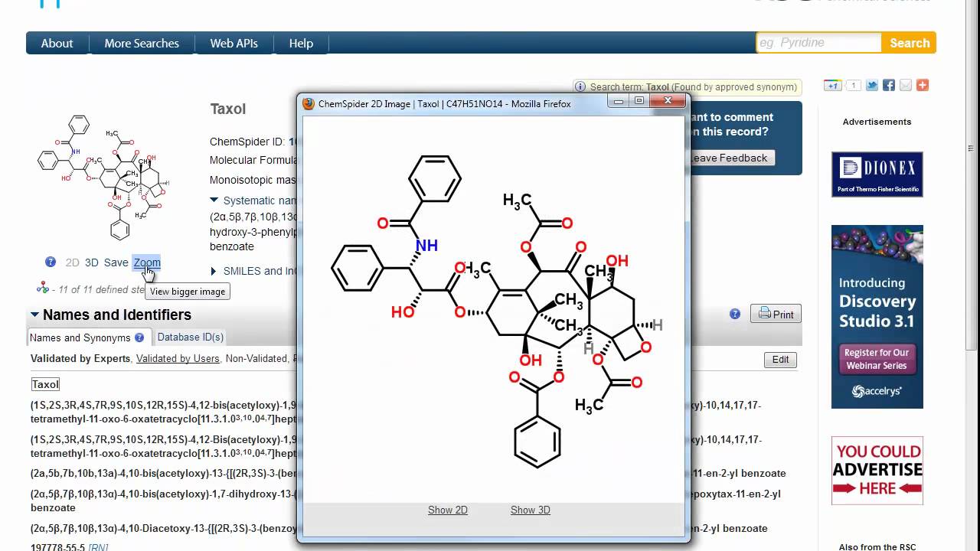Screen dimensions: 980x551
Task: Filter synonyms by Validated by Users
Action: [178, 358]
